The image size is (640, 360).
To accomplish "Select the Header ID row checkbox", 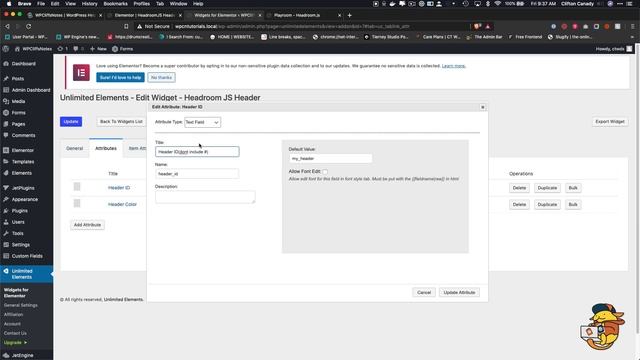I will [x=77, y=187].
